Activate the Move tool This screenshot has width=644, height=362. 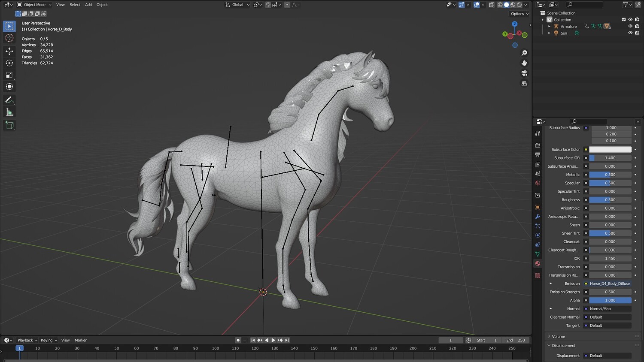coord(9,51)
